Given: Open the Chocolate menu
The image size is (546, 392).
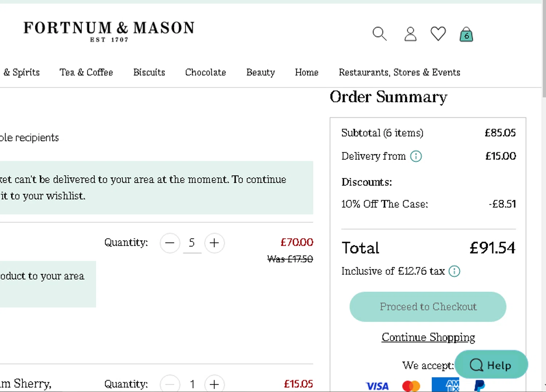Looking at the screenshot, I should pos(206,72).
